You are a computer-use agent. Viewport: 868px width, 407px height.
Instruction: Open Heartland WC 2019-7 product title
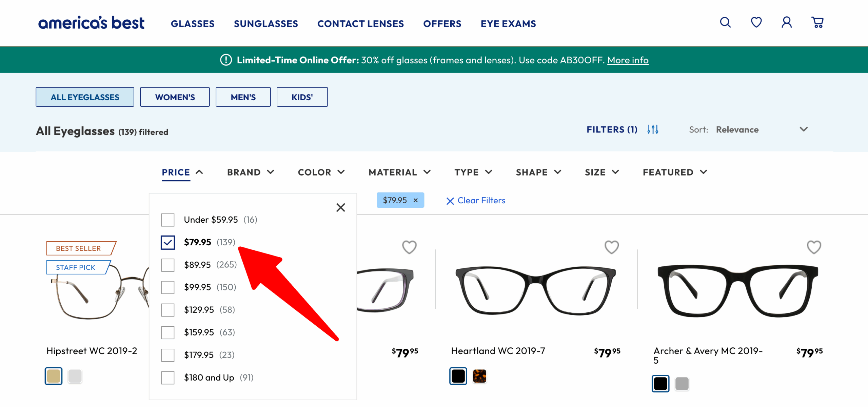coord(498,351)
